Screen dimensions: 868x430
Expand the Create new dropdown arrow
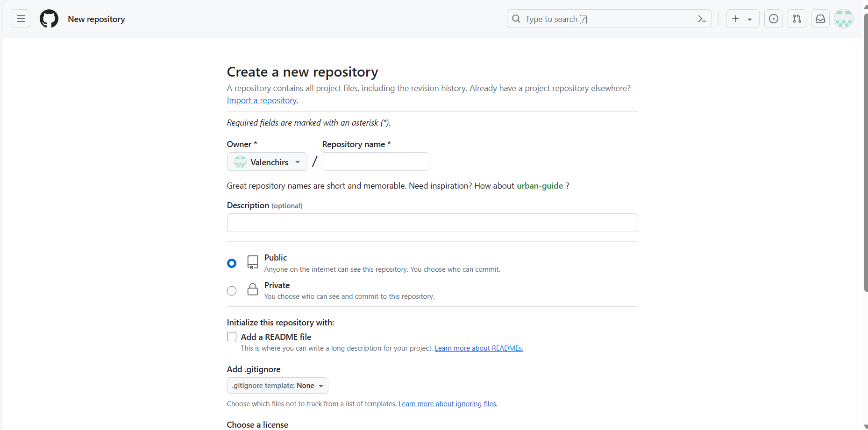[750, 19]
